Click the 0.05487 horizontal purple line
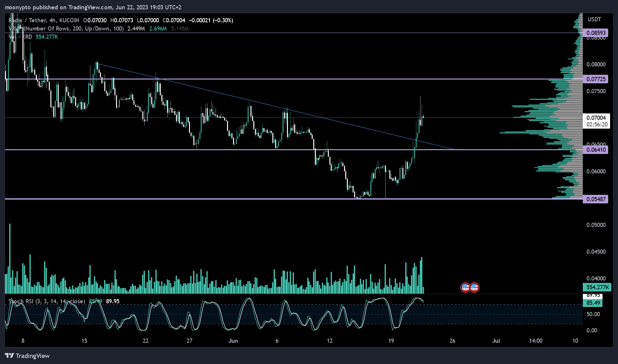The width and height of the screenshot is (618, 364). point(294,199)
